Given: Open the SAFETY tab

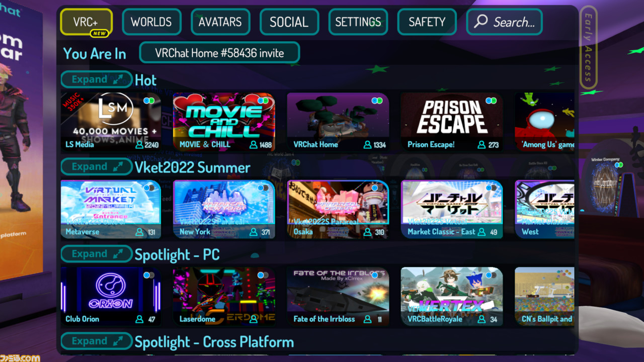Looking at the screenshot, I should point(427,22).
